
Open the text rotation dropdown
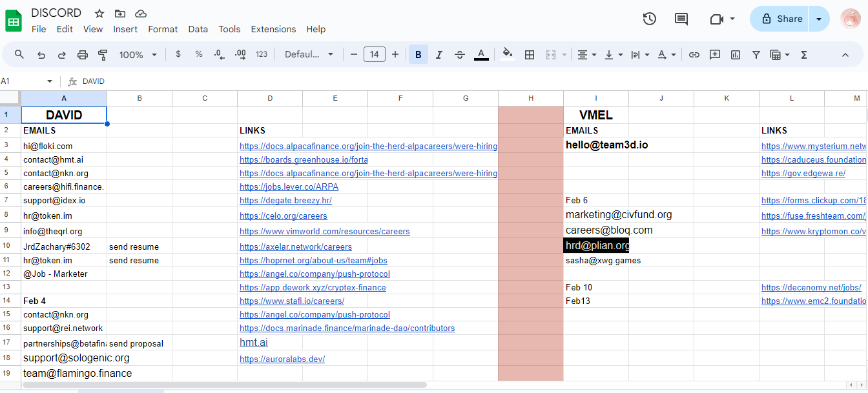666,55
